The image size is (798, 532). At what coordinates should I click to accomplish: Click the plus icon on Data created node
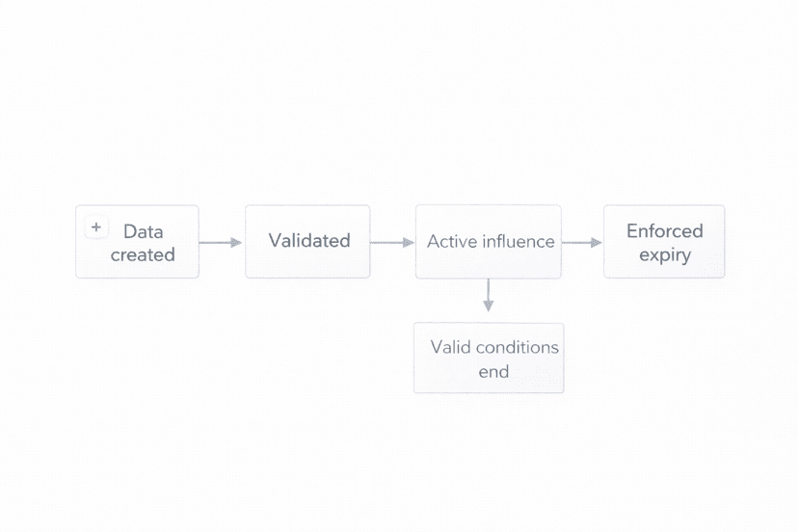(x=95, y=227)
